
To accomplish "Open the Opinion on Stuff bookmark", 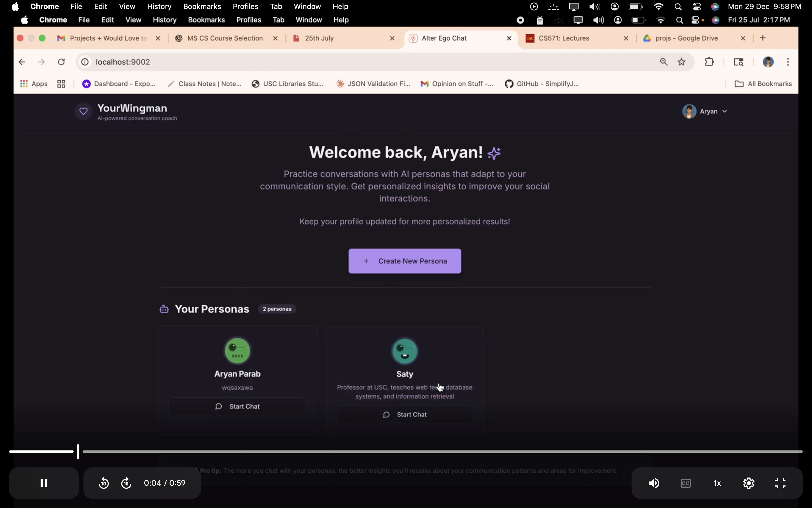I will pyautogui.click(x=457, y=84).
